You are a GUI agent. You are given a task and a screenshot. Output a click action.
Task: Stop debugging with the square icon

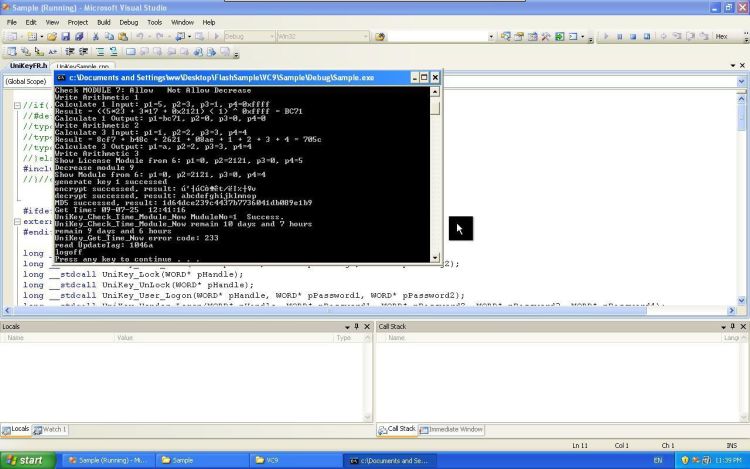pyautogui.click(x=633, y=36)
